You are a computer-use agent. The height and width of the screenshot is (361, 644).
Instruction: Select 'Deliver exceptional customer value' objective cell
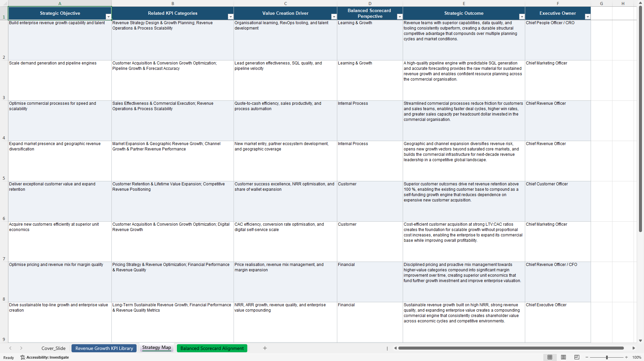(60, 201)
